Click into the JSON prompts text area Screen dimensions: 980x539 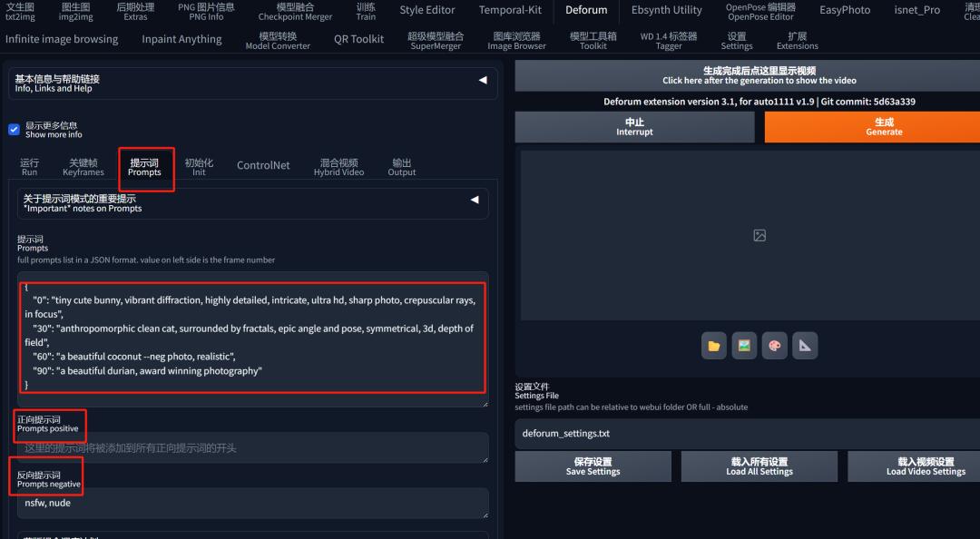click(253, 339)
